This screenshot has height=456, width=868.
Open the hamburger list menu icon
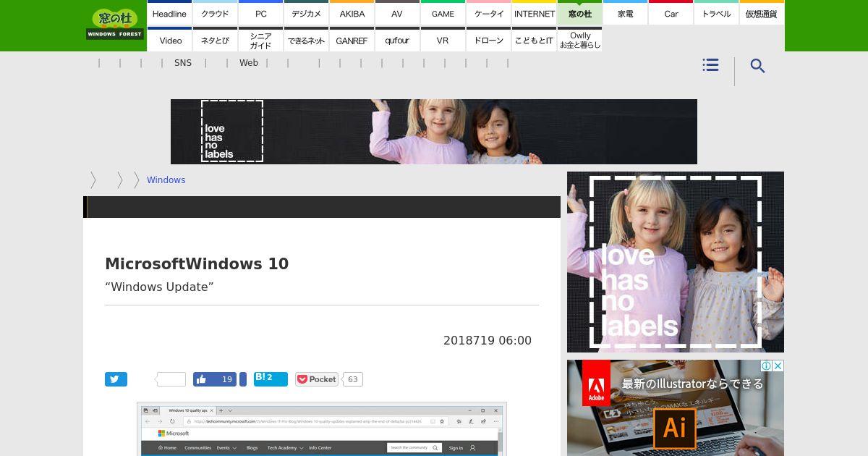(x=710, y=65)
